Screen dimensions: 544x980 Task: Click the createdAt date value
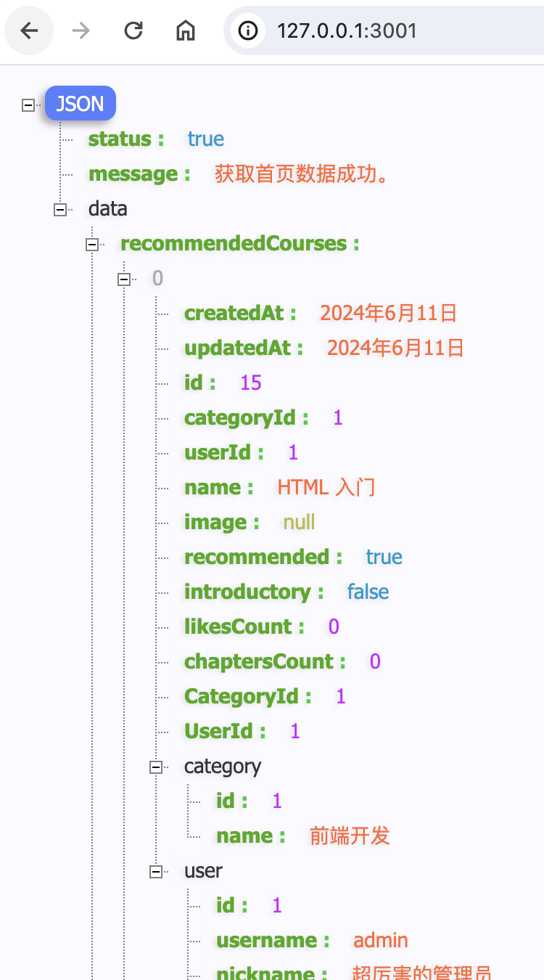(388, 314)
